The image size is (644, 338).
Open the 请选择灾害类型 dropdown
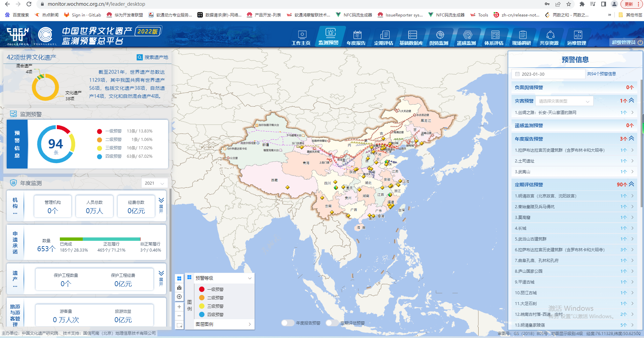565,101
